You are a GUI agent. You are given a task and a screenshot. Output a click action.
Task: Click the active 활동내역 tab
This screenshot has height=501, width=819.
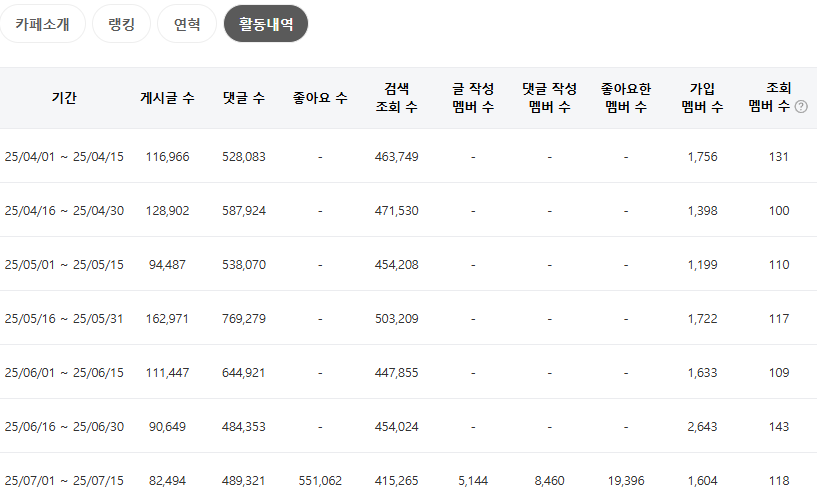266,24
